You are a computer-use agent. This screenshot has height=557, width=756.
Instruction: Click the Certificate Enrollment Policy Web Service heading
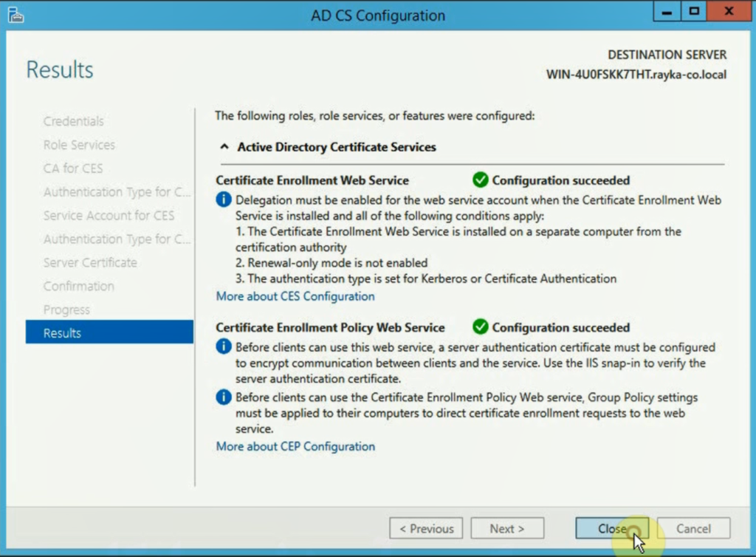pyautogui.click(x=330, y=327)
